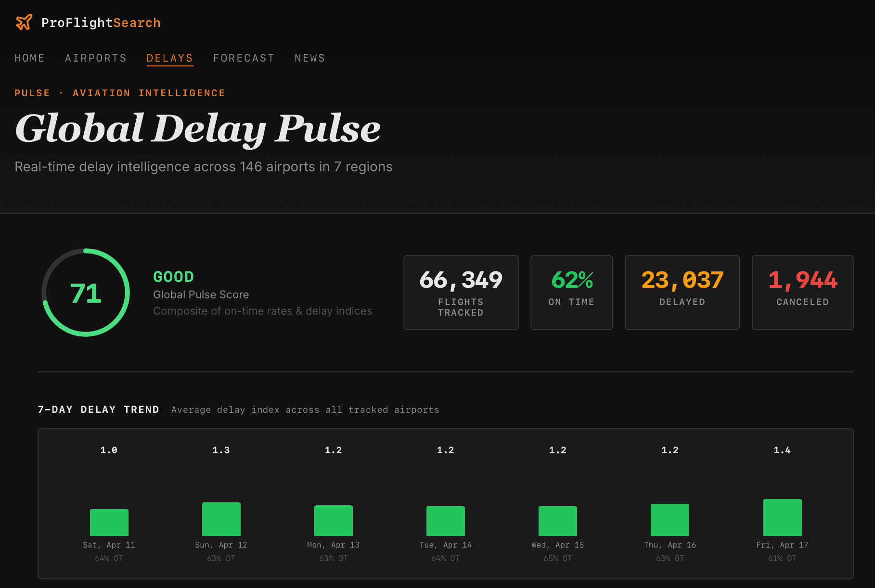875x588 pixels.
Task: Click the '64% OT' label under Sat
Action: (x=109, y=559)
